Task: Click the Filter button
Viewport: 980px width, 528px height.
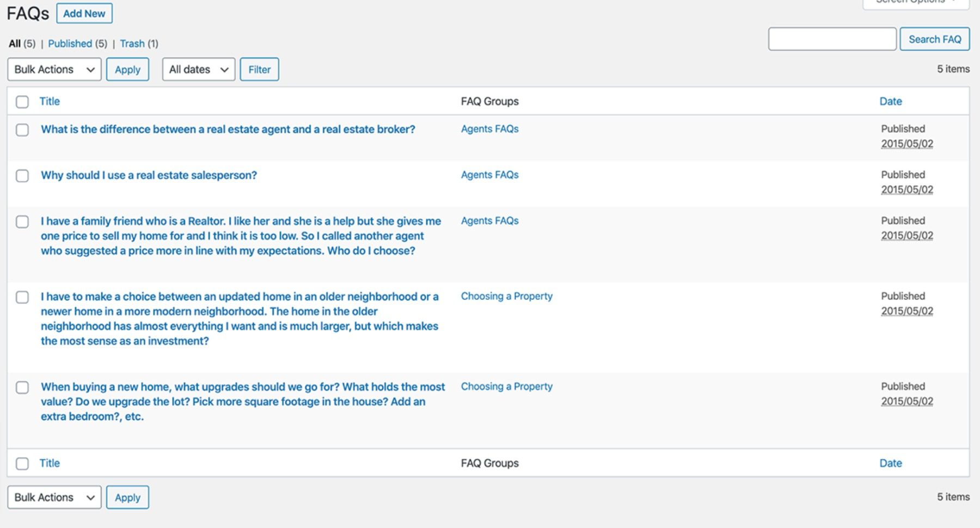Action: [259, 70]
